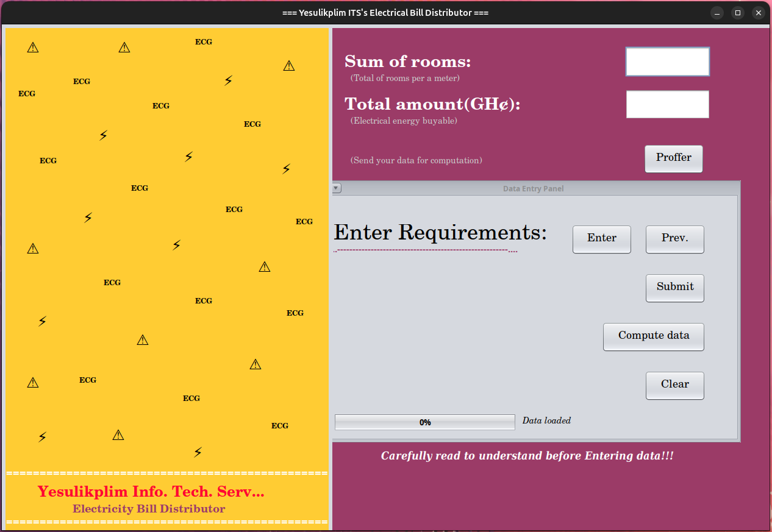Click the Enter button
This screenshot has width=772, height=532.
[x=601, y=239]
